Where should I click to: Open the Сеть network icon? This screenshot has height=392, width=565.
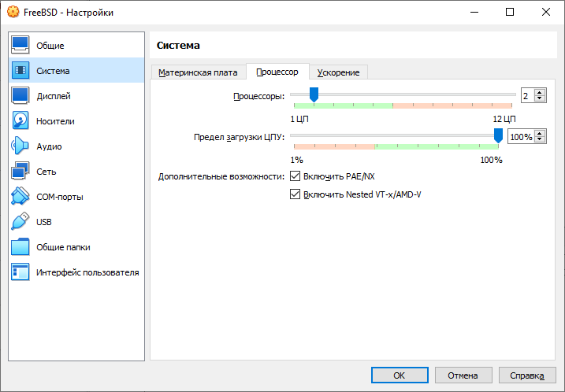tap(20, 172)
